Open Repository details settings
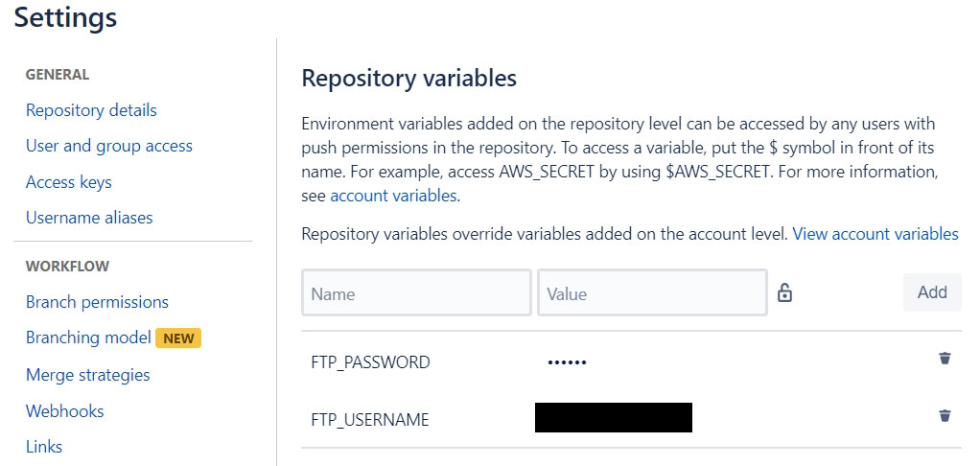This screenshot has height=466, width=980. pos(91,110)
